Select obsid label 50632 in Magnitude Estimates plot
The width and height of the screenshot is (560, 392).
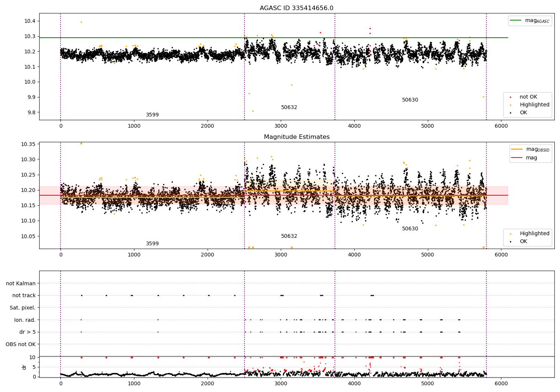tap(289, 236)
